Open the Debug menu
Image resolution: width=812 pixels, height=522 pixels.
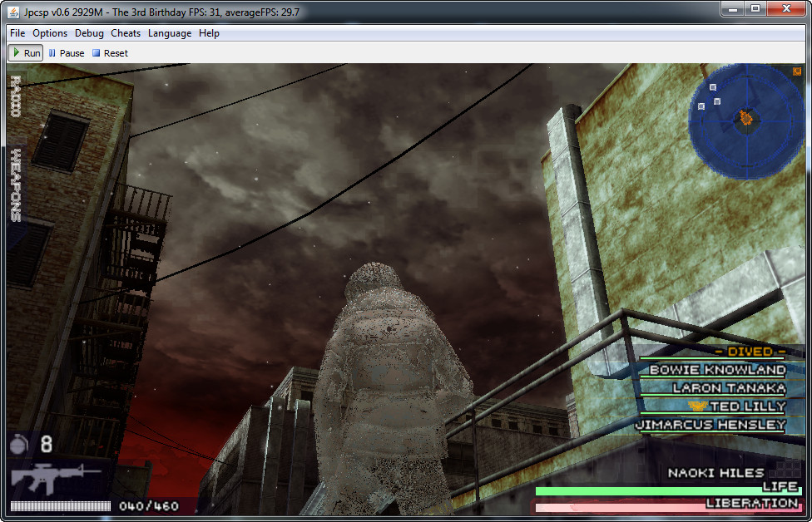89,33
